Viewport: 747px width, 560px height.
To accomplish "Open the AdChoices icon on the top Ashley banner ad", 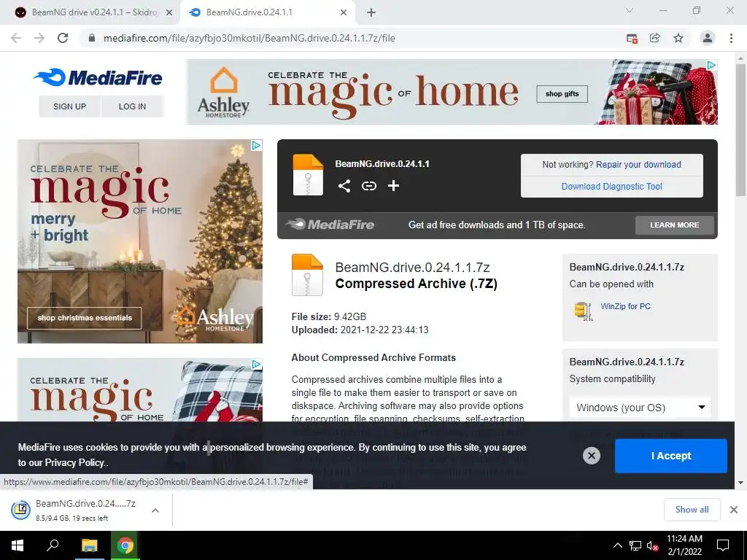I will coord(711,65).
